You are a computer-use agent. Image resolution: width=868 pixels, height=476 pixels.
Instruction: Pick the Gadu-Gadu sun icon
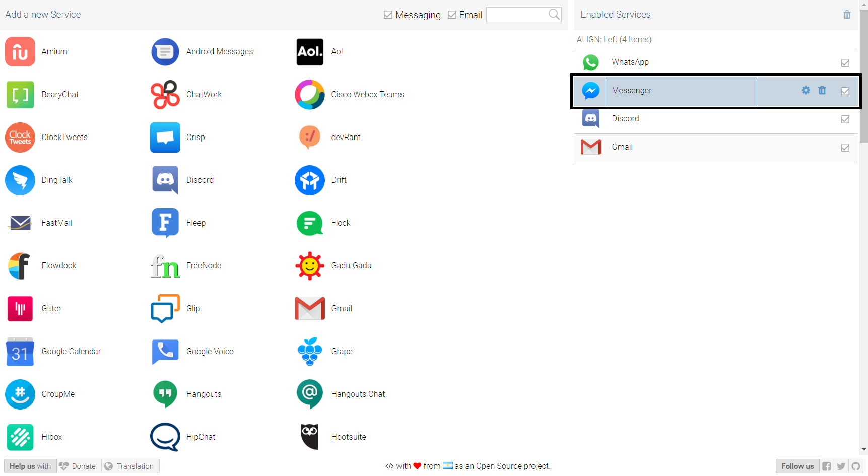pyautogui.click(x=310, y=265)
